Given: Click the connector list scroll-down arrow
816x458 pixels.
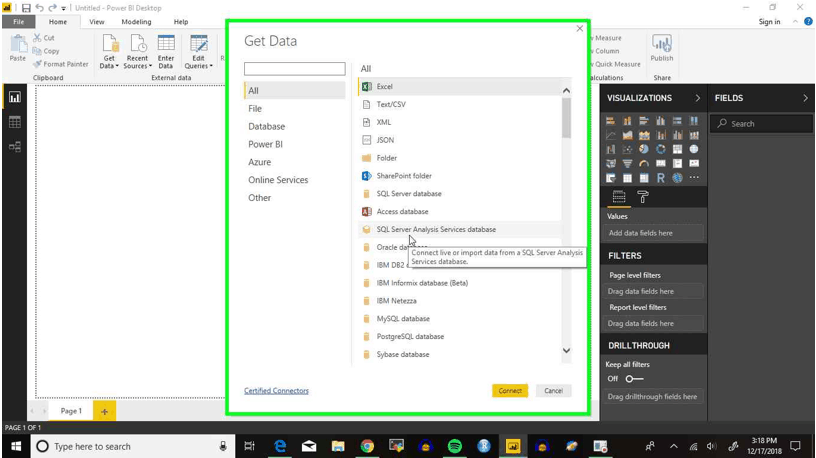Looking at the screenshot, I should pos(566,351).
